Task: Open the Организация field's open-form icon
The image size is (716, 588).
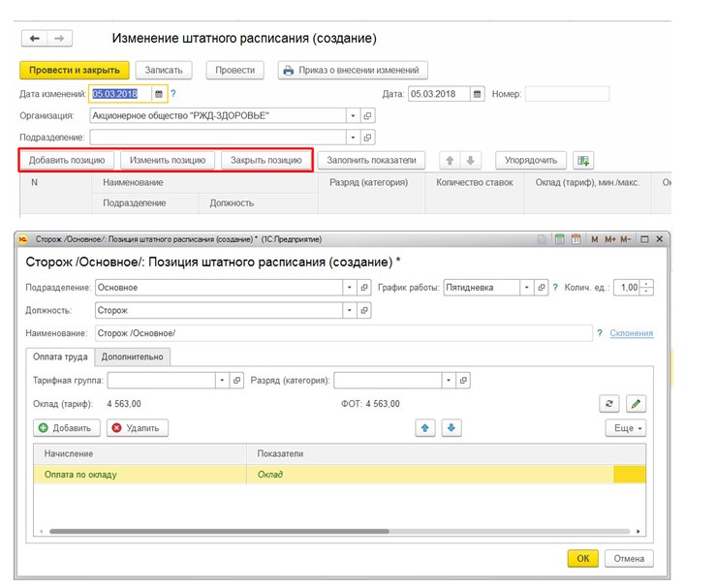Action: pyautogui.click(x=367, y=115)
